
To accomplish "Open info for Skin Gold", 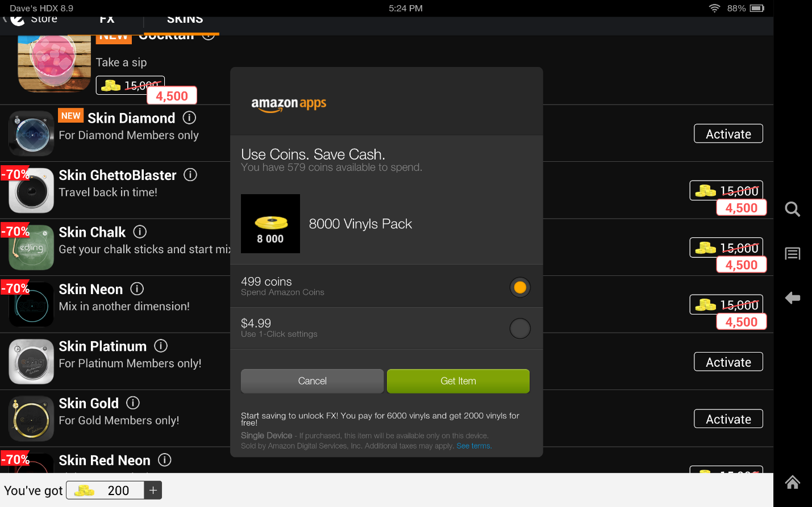I will click(133, 403).
